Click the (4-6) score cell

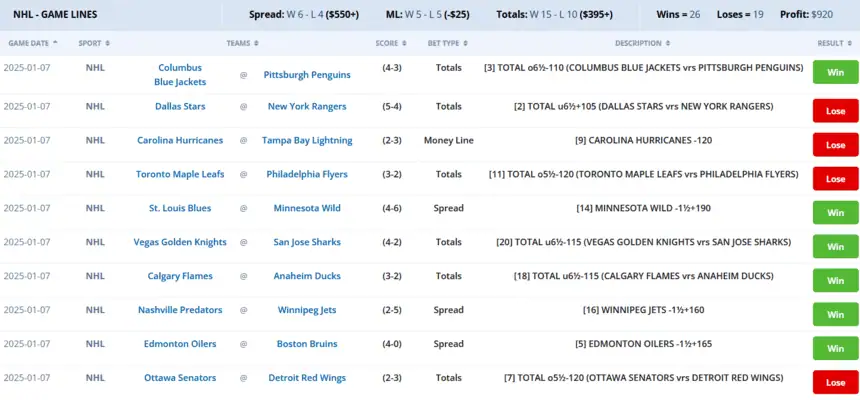[x=392, y=209]
